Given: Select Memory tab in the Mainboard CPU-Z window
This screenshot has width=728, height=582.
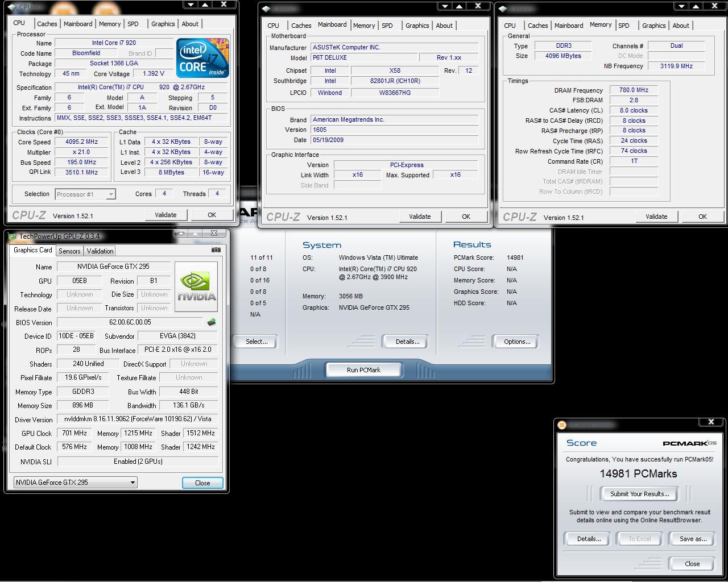Looking at the screenshot, I should tap(364, 26).
